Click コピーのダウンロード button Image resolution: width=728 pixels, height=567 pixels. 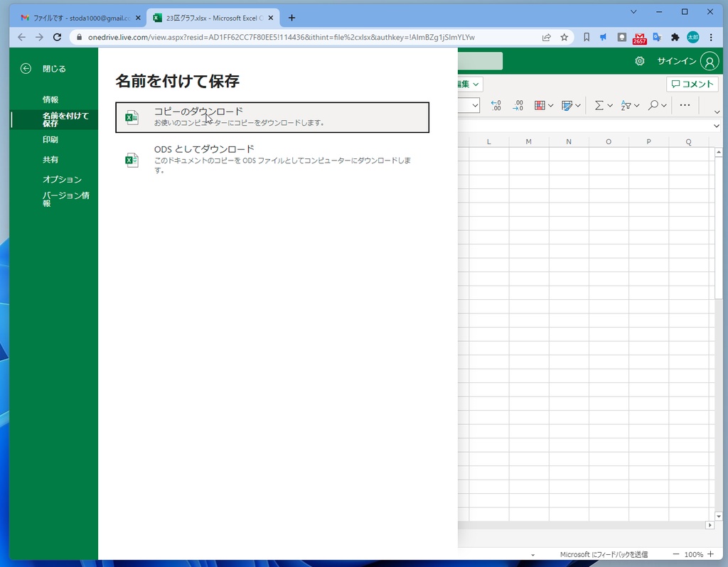click(272, 117)
